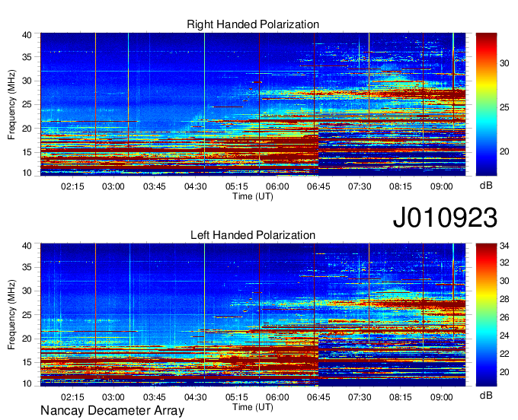Image resolution: width=518 pixels, height=420 pixels.
Task: Click the 15 MHz tick on Right Handed frequency axis
Action: coord(27,152)
